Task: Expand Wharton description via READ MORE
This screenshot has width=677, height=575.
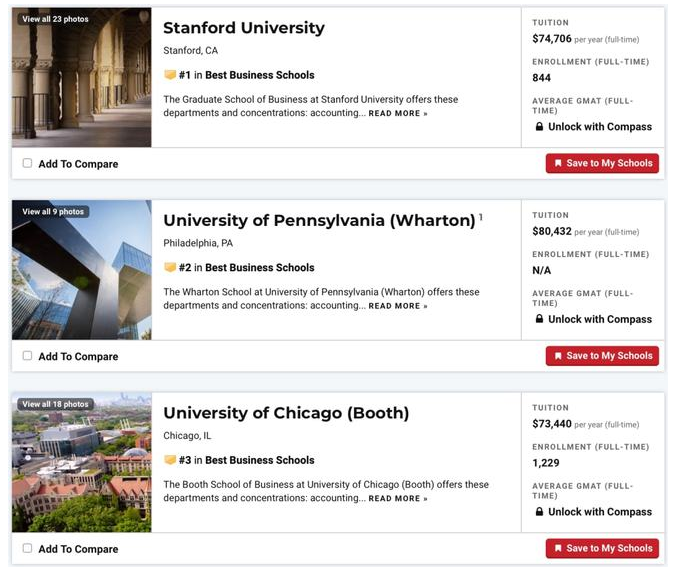Action: [x=398, y=306]
